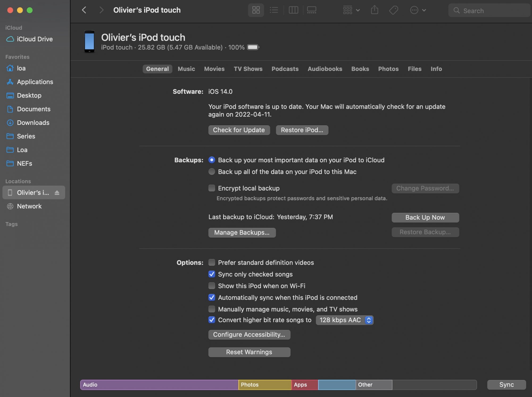Uncheck Sync only checked songs
Image resolution: width=532 pixels, height=397 pixels.
click(212, 274)
